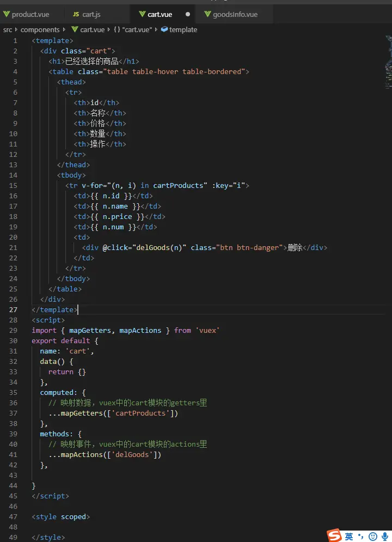Click the data() method definition
Viewport: 392px width, 542px height.
coord(57,362)
